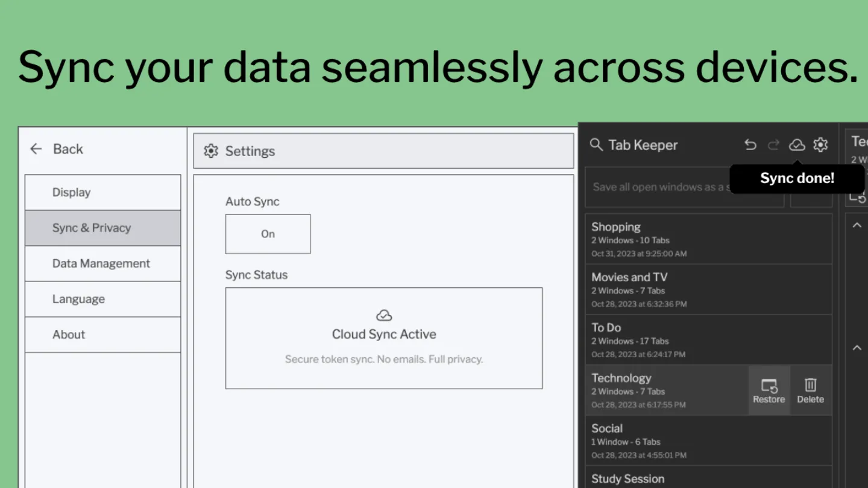The height and width of the screenshot is (488, 868).
Task: Collapse the session list with the top chevron
Action: tap(857, 224)
